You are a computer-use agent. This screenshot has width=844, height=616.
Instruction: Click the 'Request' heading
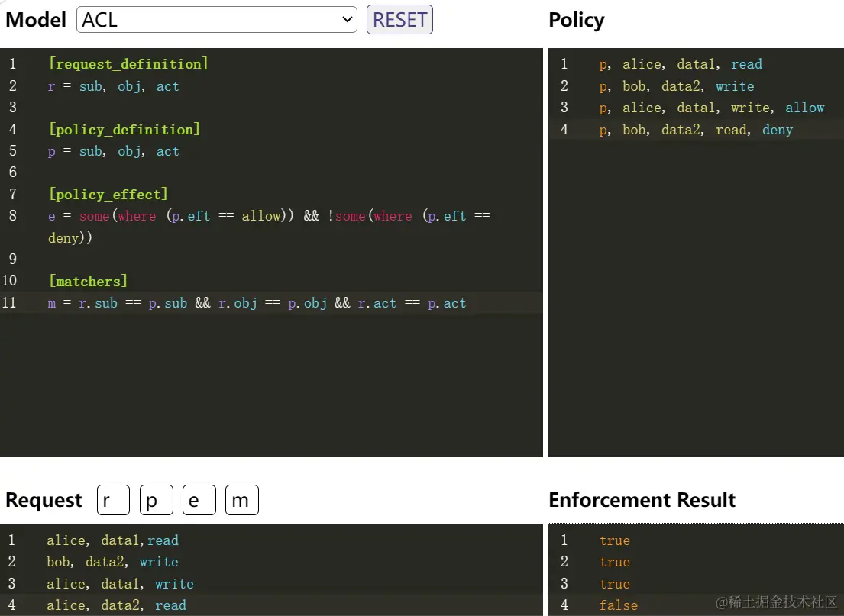(44, 500)
